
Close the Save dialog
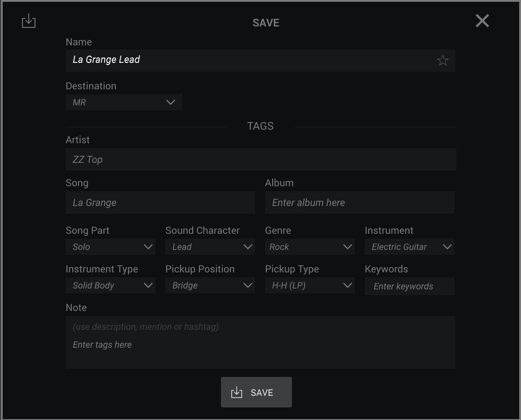pos(482,21)
